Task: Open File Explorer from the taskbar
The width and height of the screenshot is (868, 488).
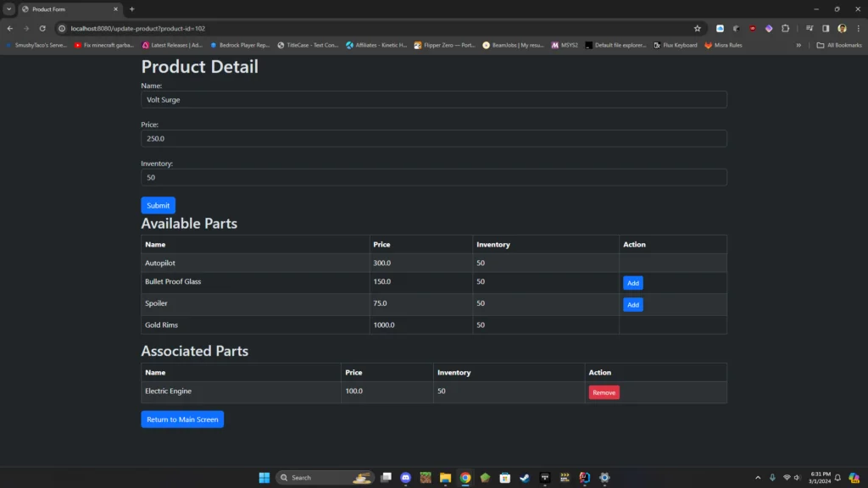Action: (x=445, y=478)
